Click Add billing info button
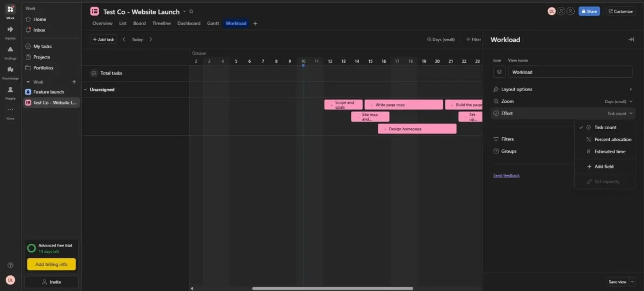 coord(52,264)
